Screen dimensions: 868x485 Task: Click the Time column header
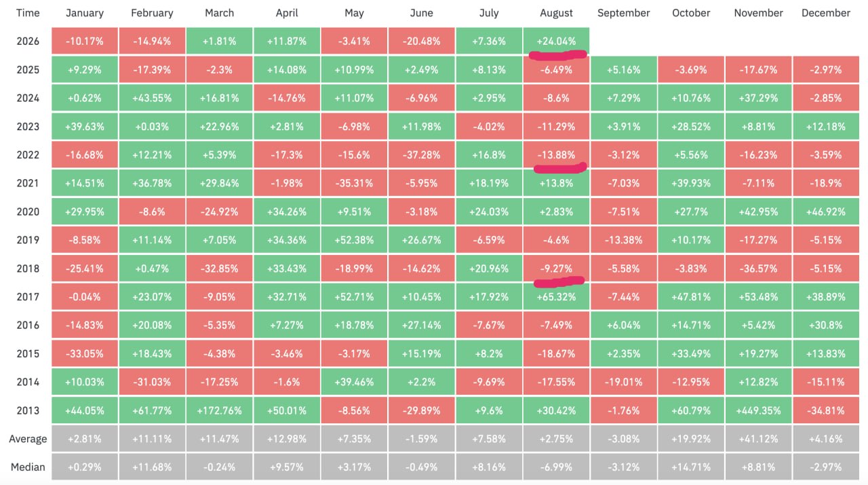(x=28, y=13)
